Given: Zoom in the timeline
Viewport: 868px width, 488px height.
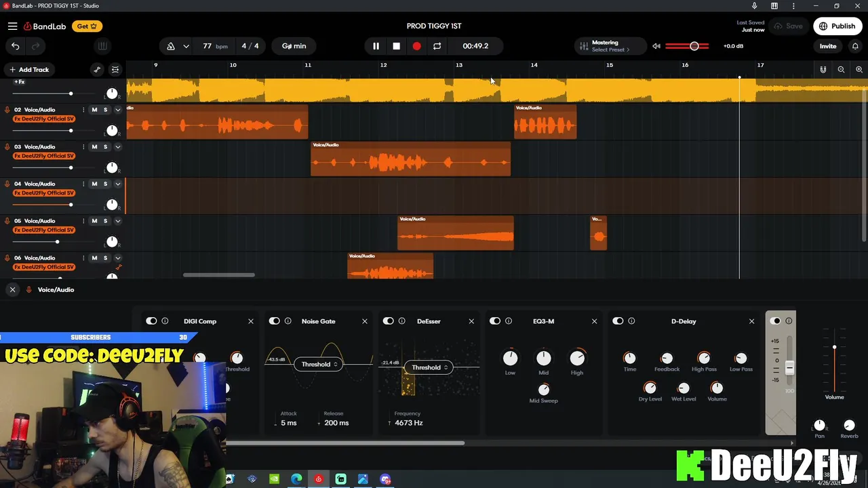Looking at the screenshot, I should [x=859, y=70].
